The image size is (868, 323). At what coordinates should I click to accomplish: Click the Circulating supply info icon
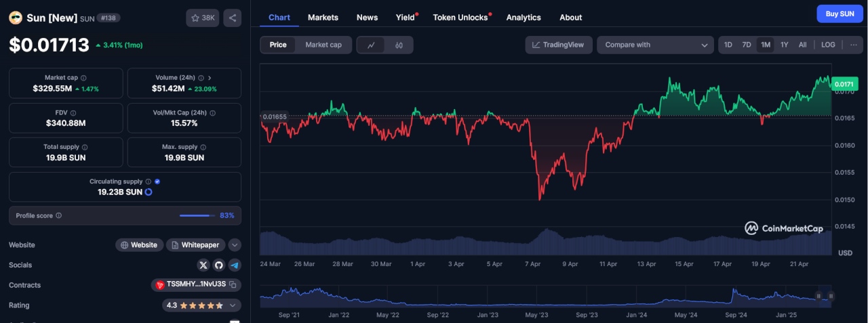point(149,181)
